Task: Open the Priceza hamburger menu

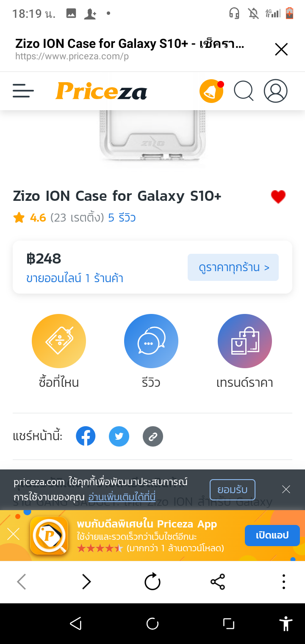Action: click(23, 91)
